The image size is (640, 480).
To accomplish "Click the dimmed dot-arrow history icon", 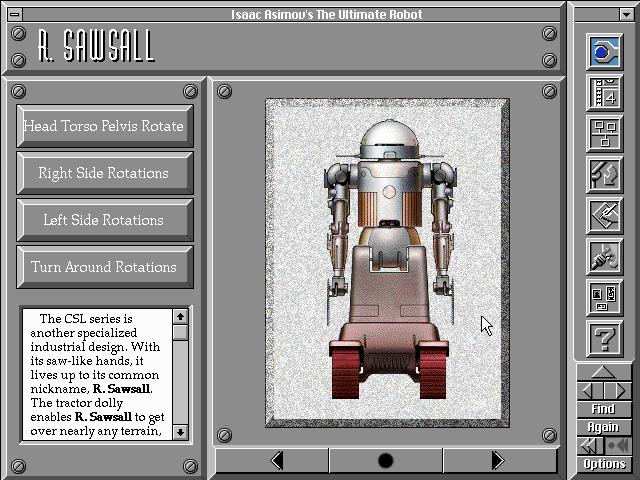I will click(618, 446).
